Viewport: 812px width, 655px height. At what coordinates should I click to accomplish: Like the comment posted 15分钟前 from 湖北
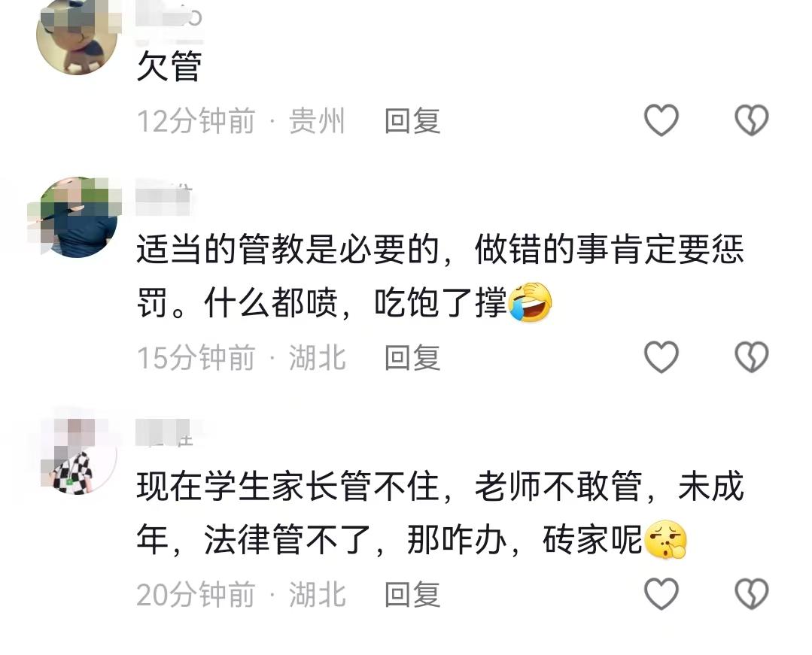point(661,357)
